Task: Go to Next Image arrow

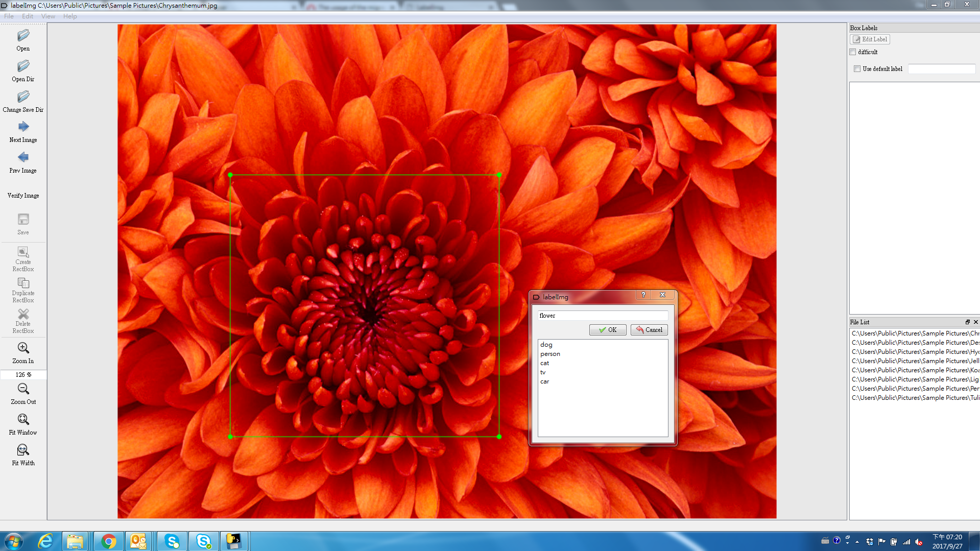Action: coord(23,127)
